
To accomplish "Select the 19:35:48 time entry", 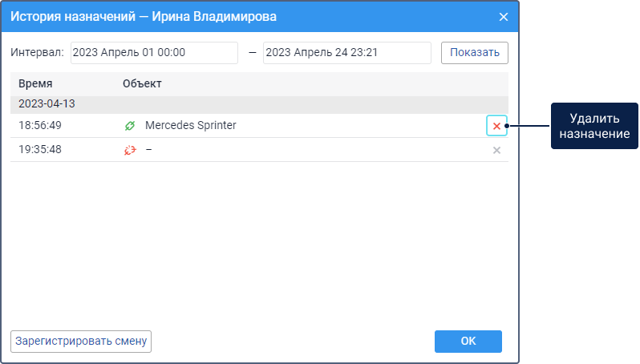I will point(40,150).
